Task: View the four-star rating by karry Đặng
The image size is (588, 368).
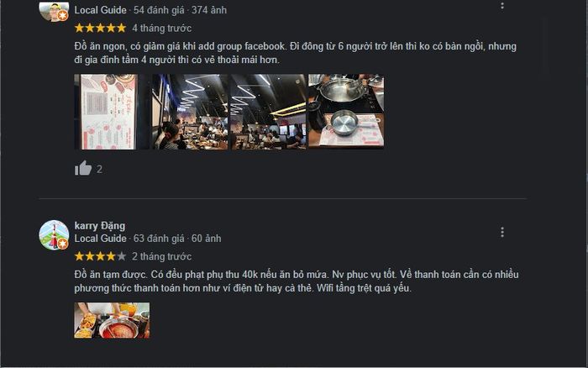Action: [100, 256]
